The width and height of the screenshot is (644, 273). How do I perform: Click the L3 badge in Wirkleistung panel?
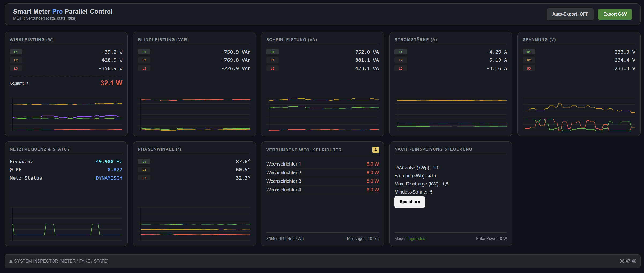tap(16, 68)
